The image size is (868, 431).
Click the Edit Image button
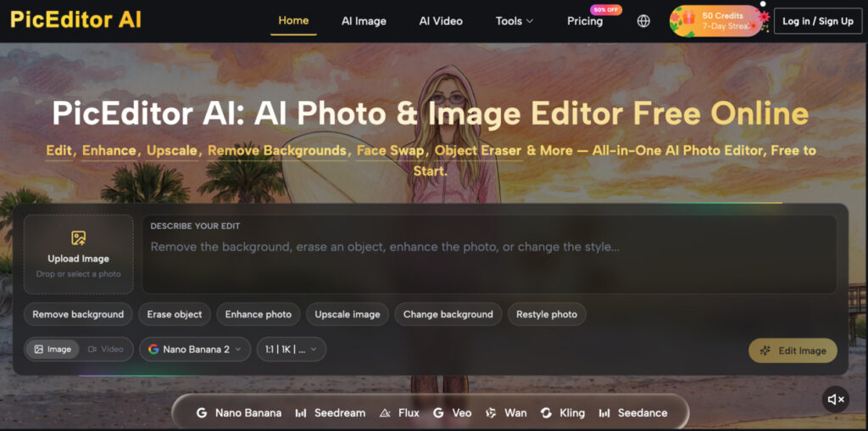pyautogui.click(x=793, y=350)
